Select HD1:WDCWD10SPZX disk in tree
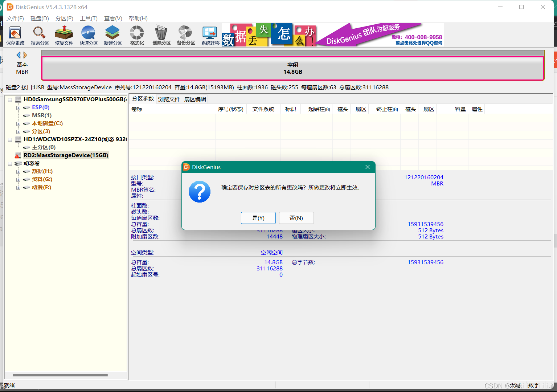This screenshot has height=392, width=557. pos(75,139)
